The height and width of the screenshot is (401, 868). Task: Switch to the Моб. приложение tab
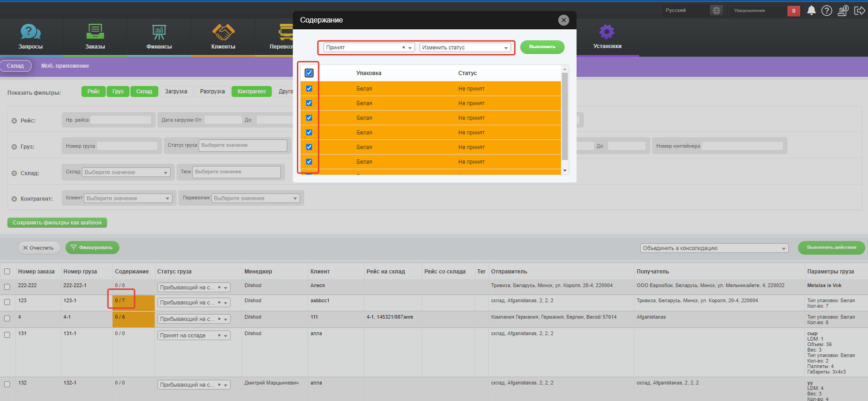(65, 66)
